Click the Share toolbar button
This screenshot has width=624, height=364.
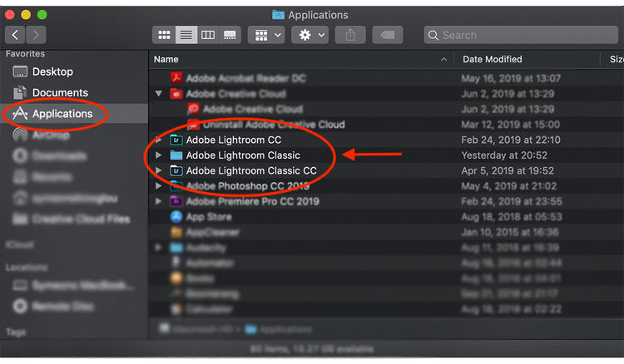pyautogui.click(x=350, y=35)
